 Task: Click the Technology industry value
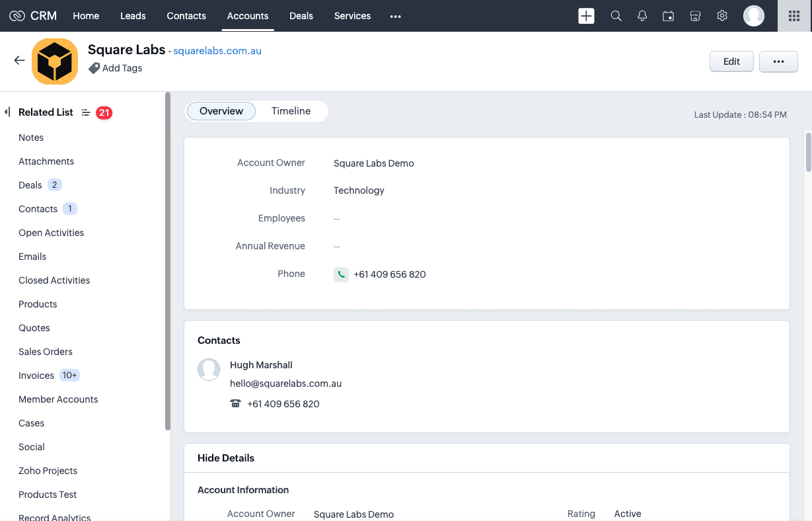pos(359,190)
